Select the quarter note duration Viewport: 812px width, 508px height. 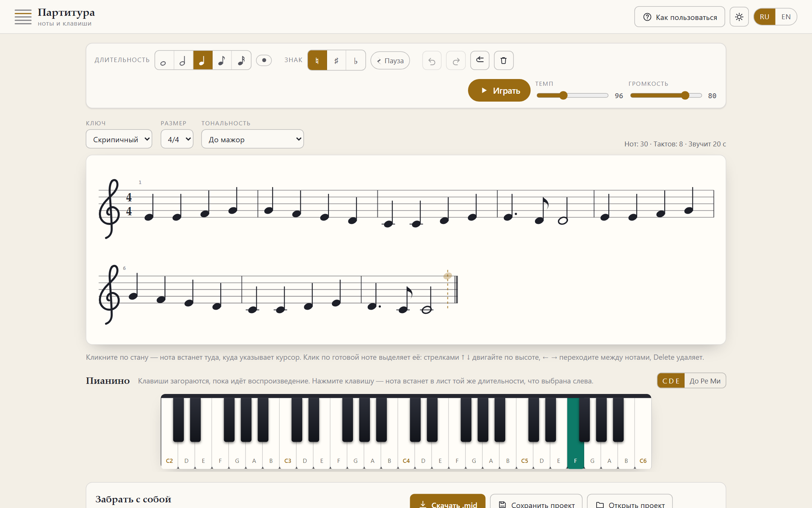click(203, 60)
